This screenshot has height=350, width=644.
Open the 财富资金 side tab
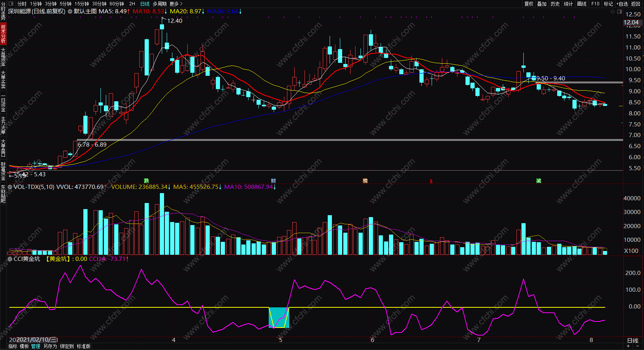click(3, 171)
